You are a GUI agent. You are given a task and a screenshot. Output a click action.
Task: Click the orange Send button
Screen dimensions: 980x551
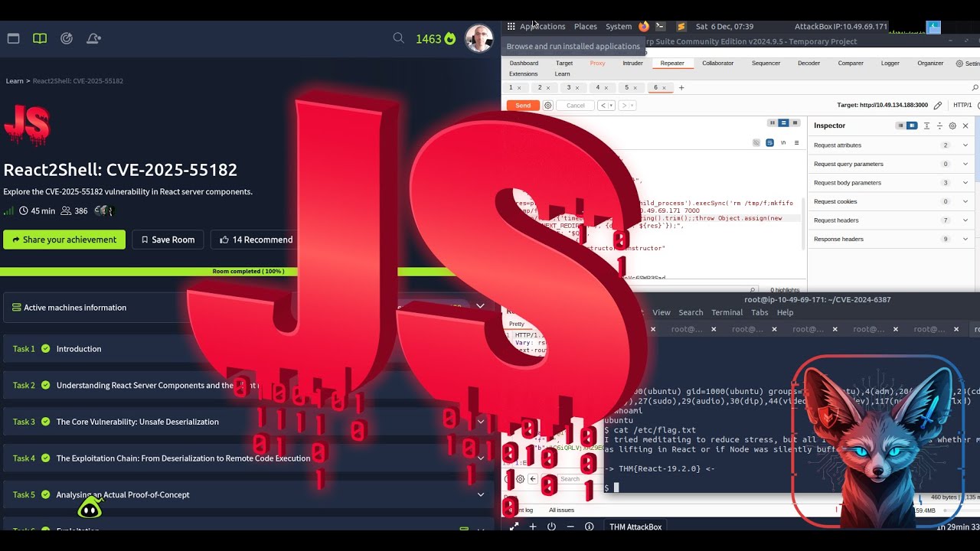coord(523,106)
